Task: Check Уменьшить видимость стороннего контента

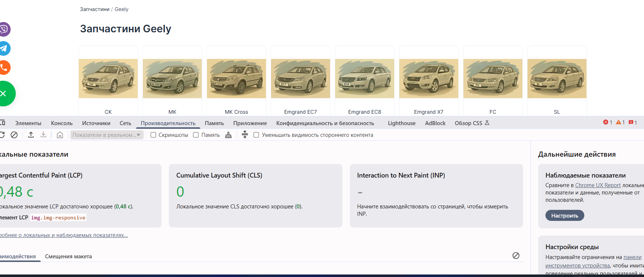Action: [x=256, y=135]
